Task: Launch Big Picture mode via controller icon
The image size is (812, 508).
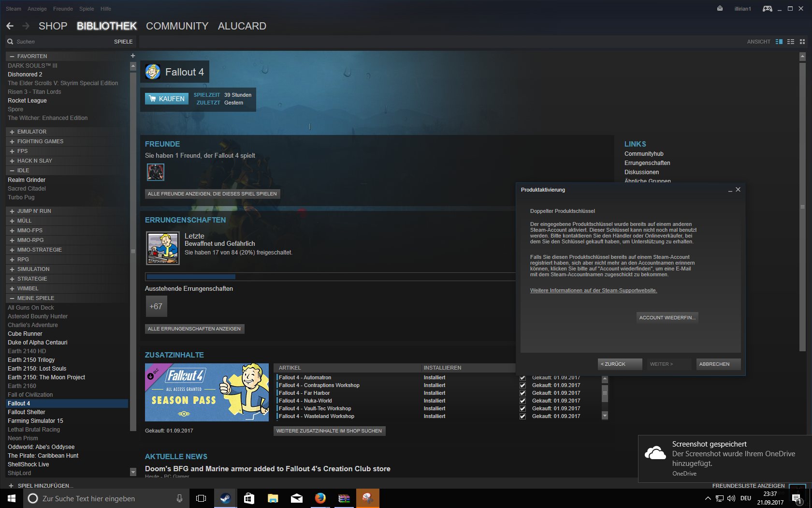Action: (767, 9)
